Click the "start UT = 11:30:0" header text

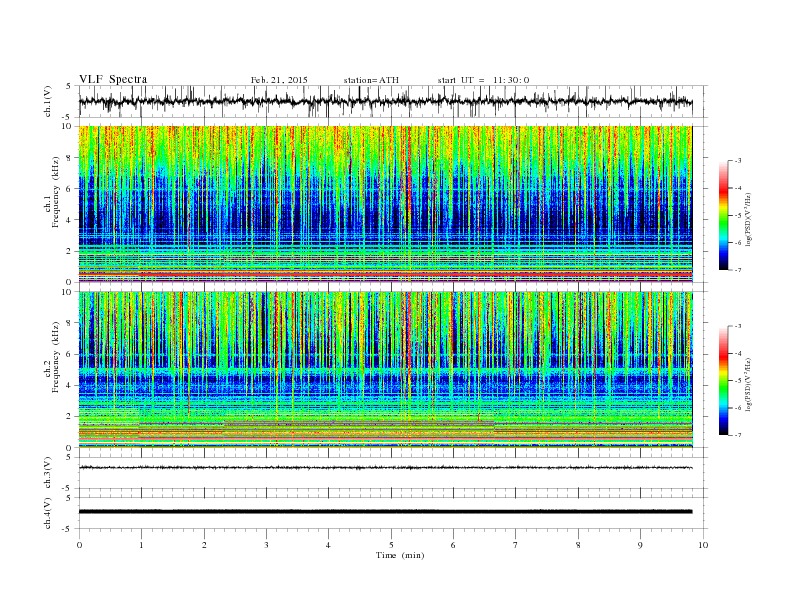click(x=484, y=80)
